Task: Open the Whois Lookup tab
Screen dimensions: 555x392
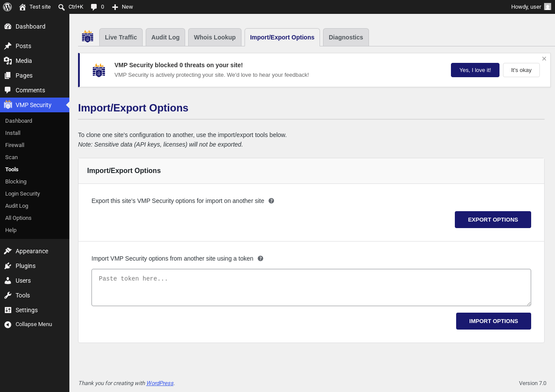Action: coord(215,37)
